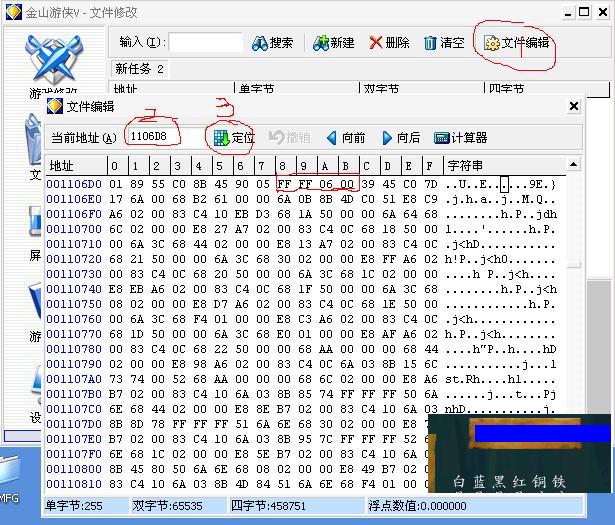This screenshot has height=525, width=615.
Task: Close the 文件编辑 dialog window
Action: tap(574, 106)
